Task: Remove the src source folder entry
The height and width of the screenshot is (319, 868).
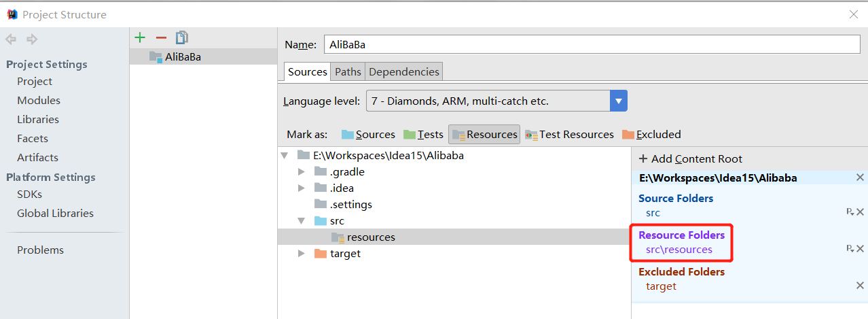Action: pos(860,212)
